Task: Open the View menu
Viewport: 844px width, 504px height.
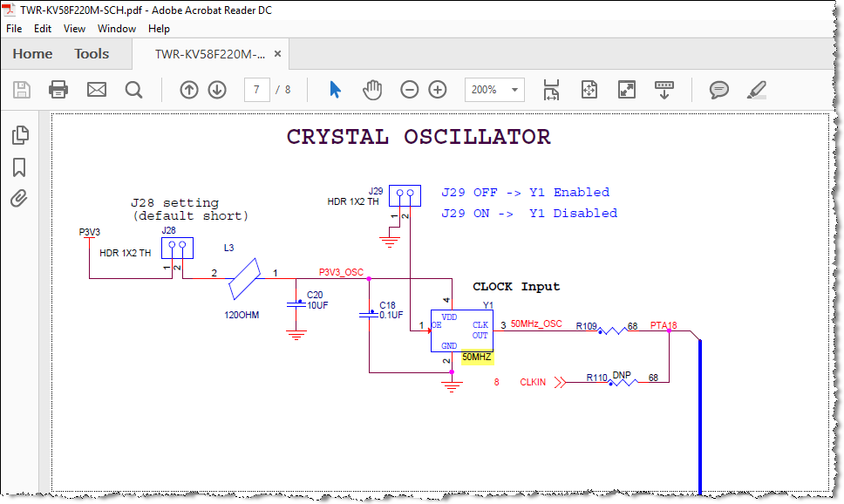Action: click(x=74, y=29)
